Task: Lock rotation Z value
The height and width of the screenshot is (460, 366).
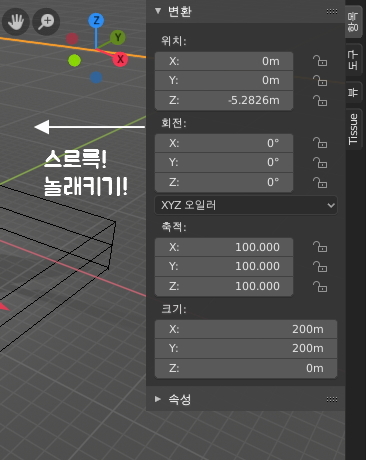Action: (320, 182)
